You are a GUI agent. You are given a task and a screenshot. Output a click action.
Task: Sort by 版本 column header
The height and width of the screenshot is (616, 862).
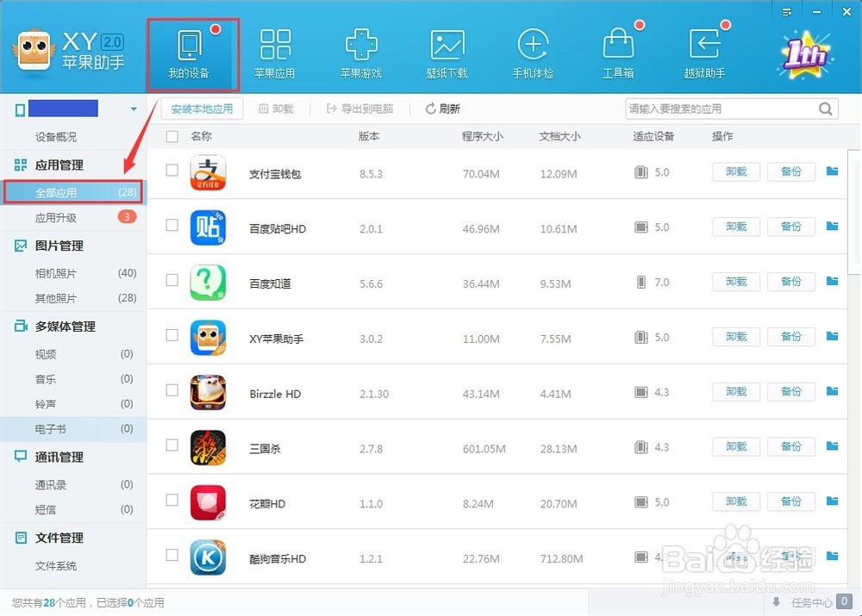pos(369,136)
